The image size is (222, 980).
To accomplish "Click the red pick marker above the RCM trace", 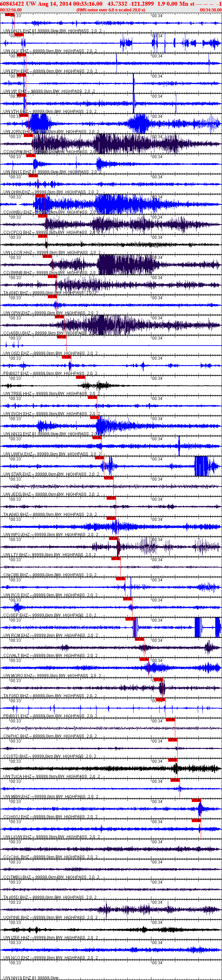I will [x=130, y=619].
